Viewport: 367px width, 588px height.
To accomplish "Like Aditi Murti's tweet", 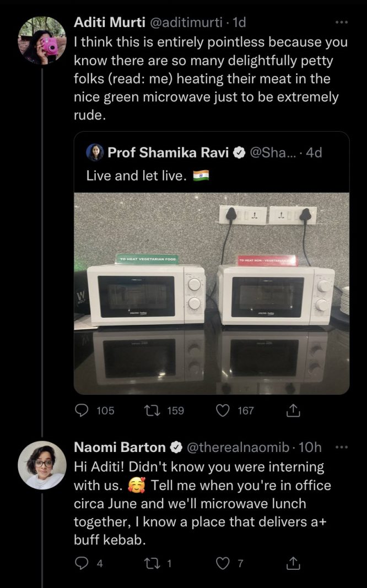I will click(x=223, y=410).
